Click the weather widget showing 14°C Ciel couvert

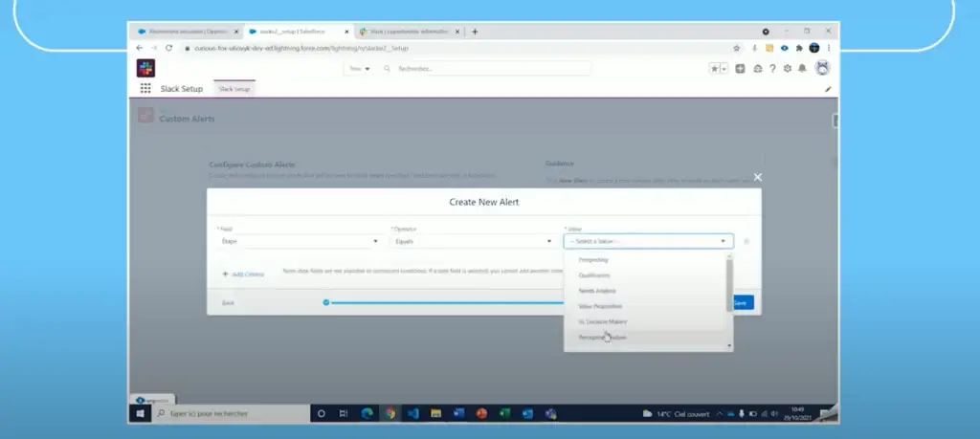(x=677, y=414)
